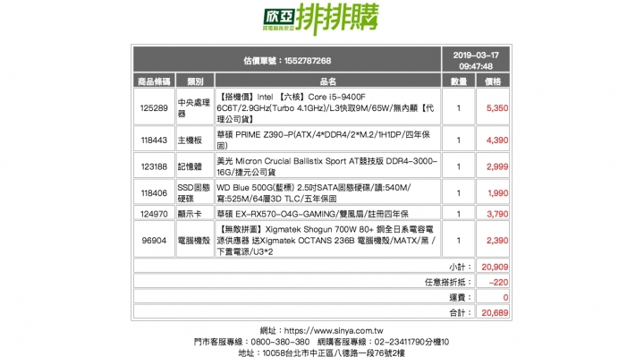Click the 華碩 PRIME Z390-P product name
644x357 pixels.
tap(324, 140)
